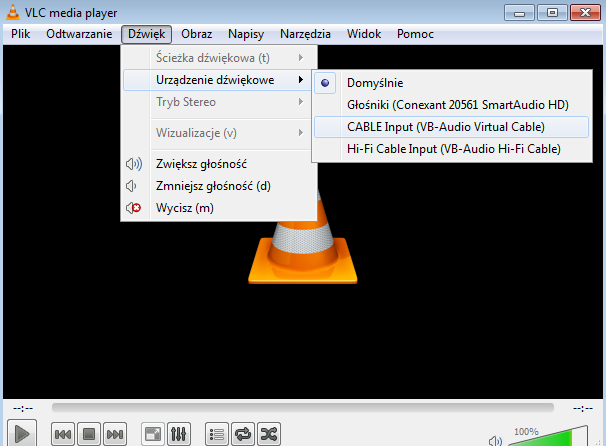Open the Obraz menu
Screen dimensions: 606x446
click(x=197, y=34)
